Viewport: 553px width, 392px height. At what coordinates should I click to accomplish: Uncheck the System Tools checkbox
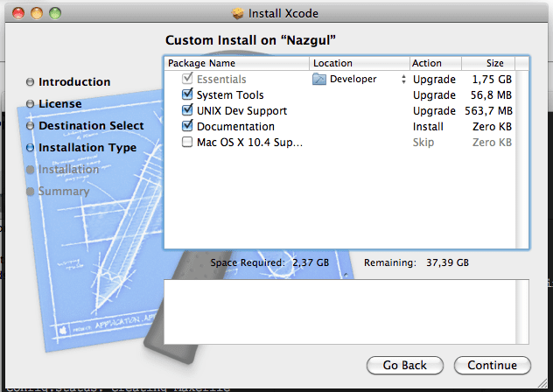[x=187, y=95]
